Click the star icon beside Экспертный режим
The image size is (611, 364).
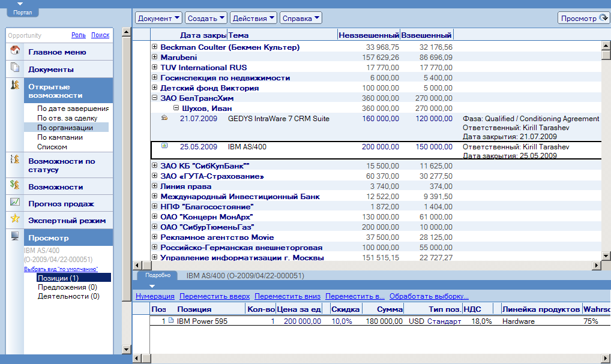pos(15,218)
